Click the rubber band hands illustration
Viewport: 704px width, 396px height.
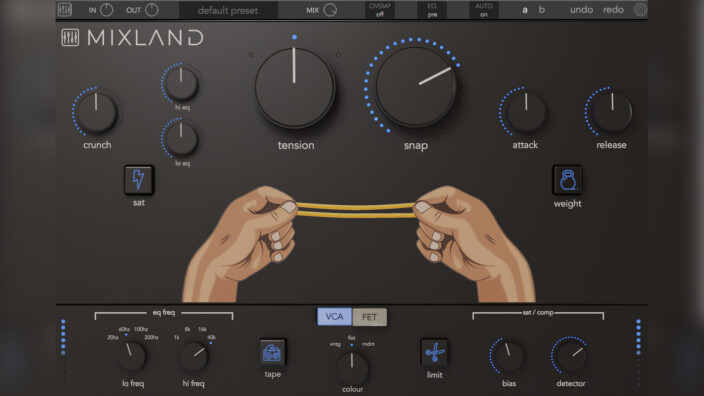pyautogui.click(x=358, y=244)
